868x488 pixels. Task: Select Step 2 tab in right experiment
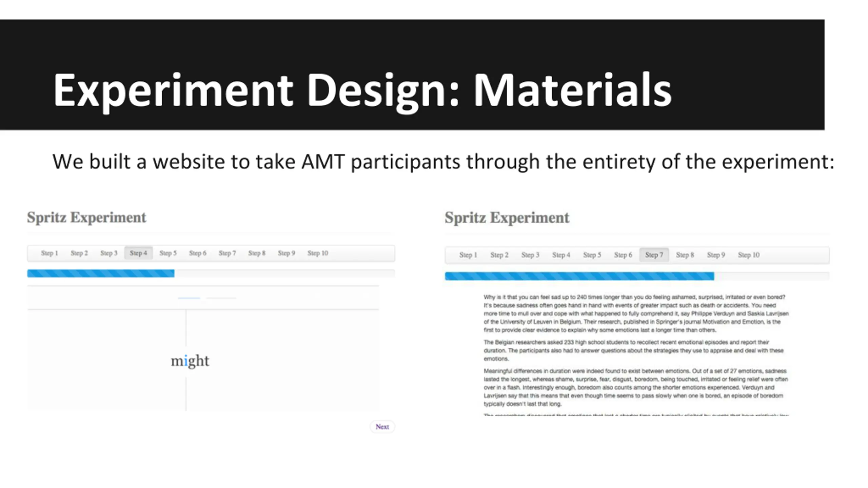tap(499, 255)
